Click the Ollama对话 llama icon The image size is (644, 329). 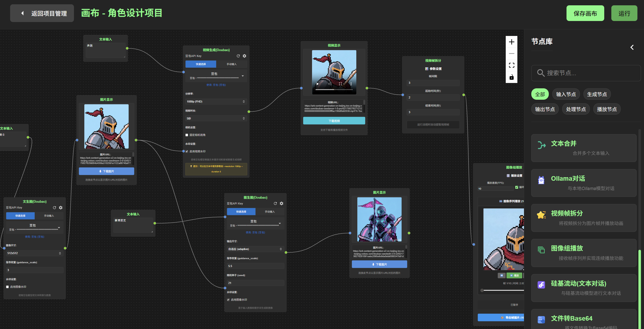(x=541, y=180)
